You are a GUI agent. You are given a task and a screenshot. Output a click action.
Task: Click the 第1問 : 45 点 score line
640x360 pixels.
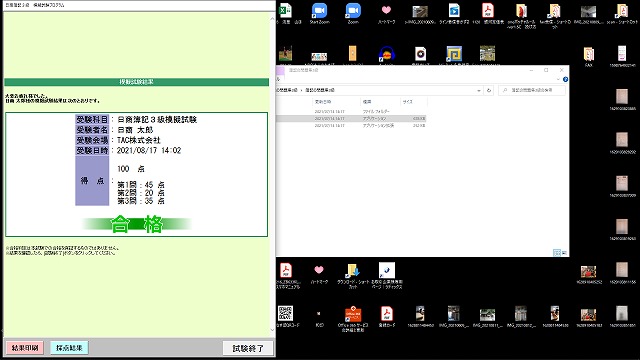click(x=141, y=185)
